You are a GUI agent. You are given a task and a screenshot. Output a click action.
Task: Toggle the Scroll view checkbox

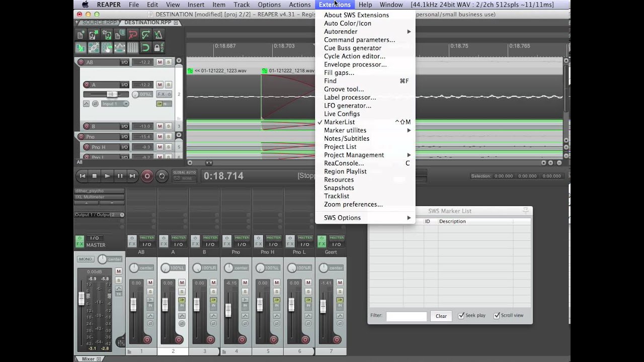tap(497, 316)
